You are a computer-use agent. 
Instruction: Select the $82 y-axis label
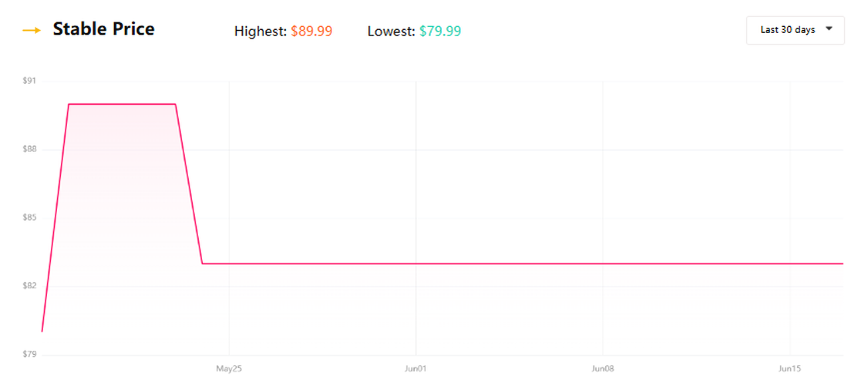point(29,286)
